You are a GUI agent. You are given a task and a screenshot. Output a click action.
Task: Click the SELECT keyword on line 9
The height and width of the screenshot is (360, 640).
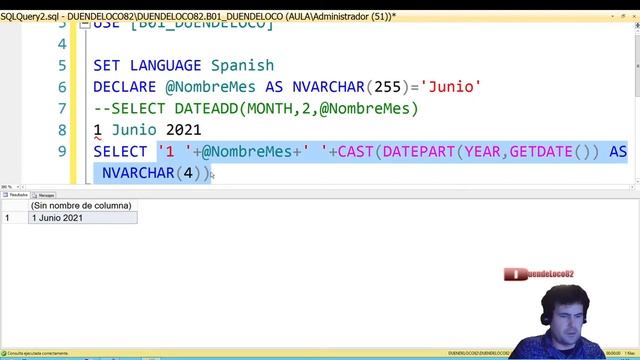click(120, 152)
